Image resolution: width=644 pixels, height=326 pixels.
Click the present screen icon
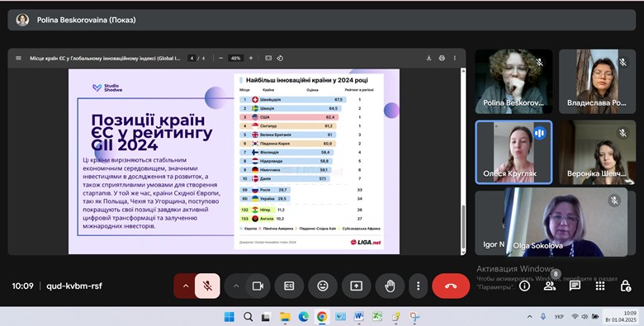356,286
